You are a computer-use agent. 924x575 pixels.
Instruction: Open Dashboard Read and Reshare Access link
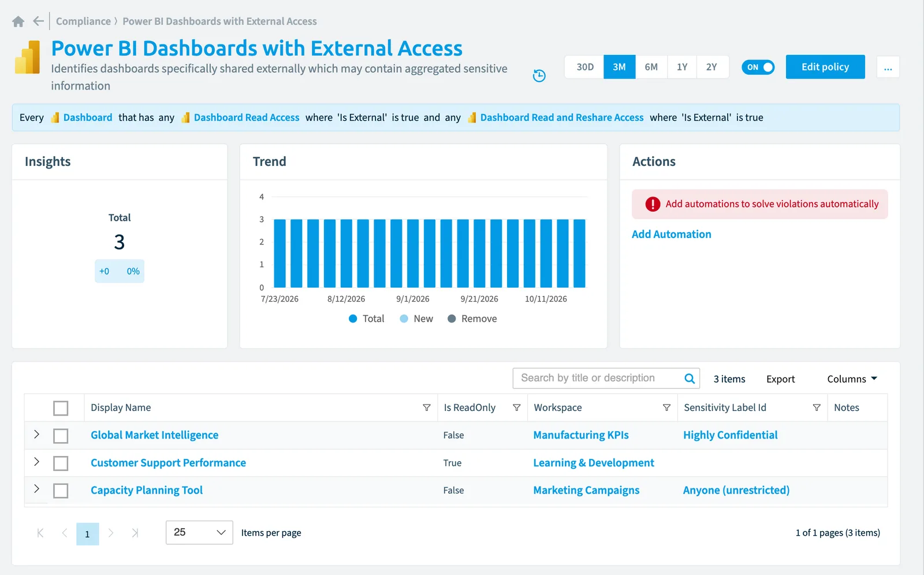coord(562,117)
